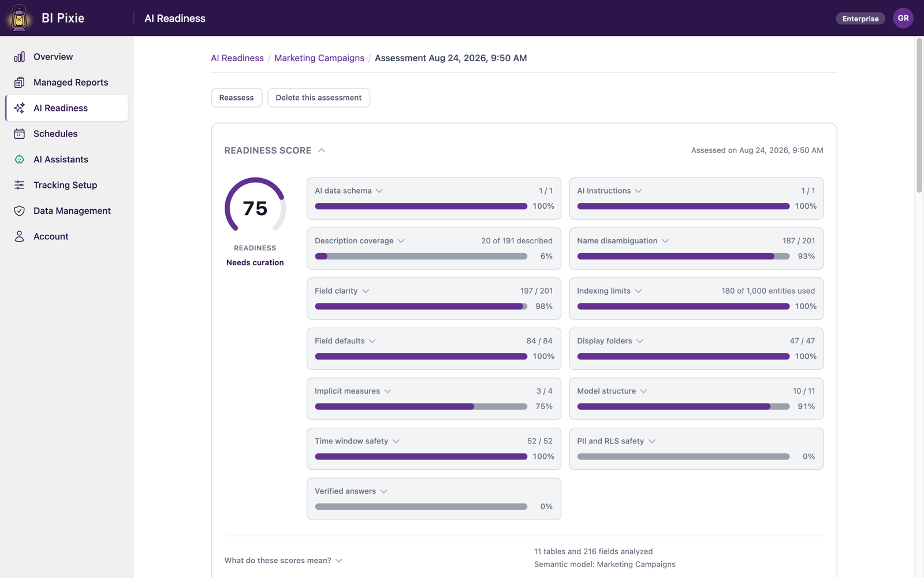This screenshot has height=578, width=924.
Task: Expand the AI Instructions card
Action: [639, 191]
